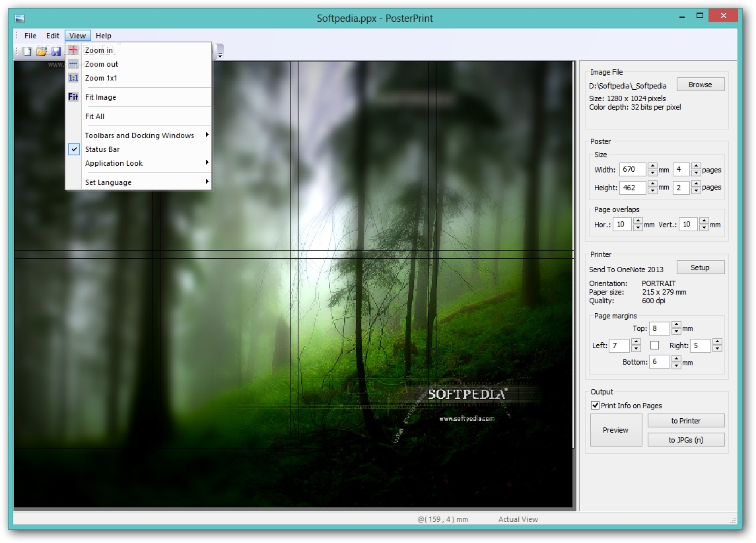Click the 1:1 Zoom 1x1 icon

point(73,78)
